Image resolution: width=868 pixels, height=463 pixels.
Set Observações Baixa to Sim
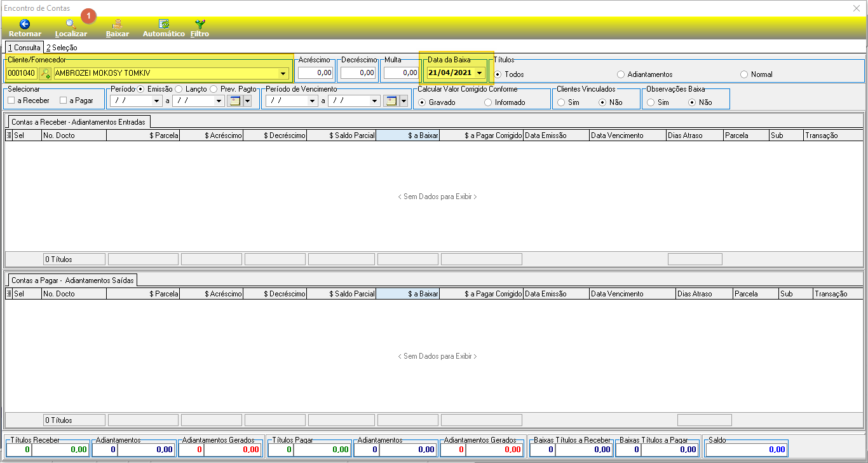point(651,102)
